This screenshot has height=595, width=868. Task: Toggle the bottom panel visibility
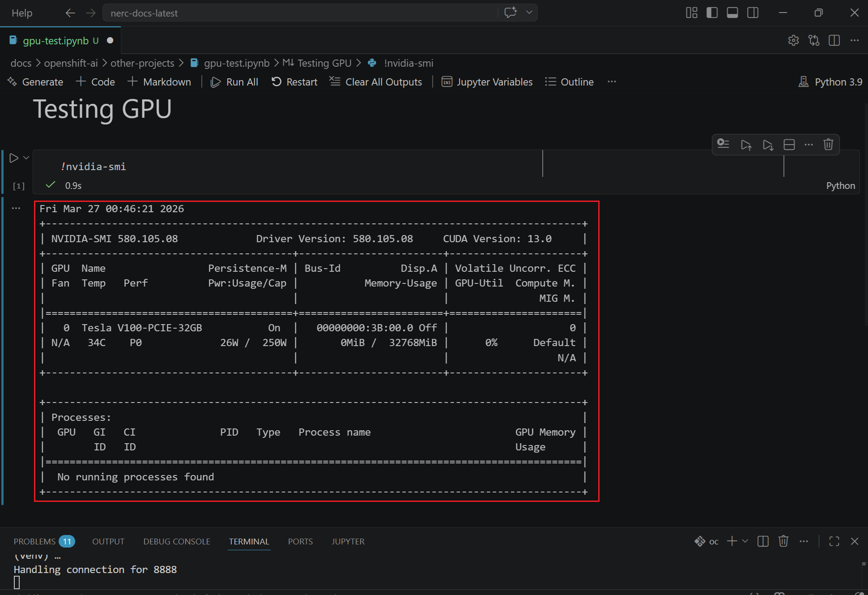click(x=732, y=13)
